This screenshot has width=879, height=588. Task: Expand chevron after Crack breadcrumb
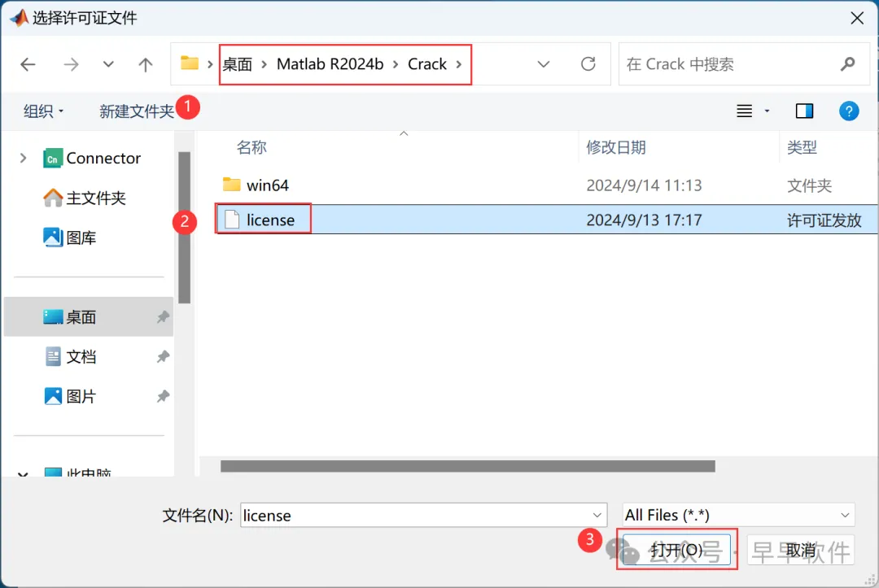coord(458,64)
